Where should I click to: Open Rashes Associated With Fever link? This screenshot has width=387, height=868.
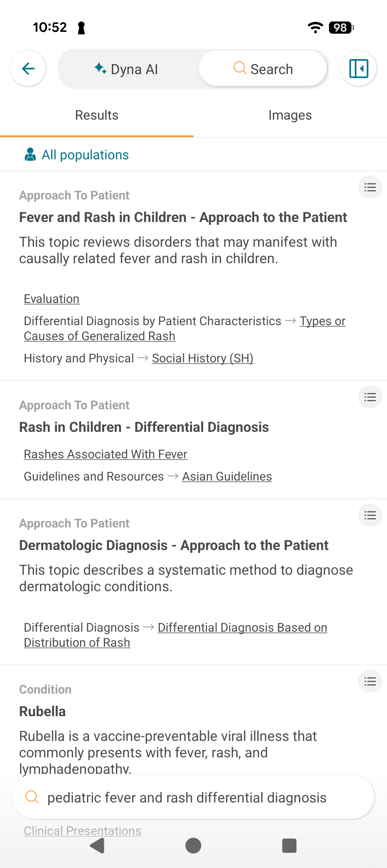(105, 454)
